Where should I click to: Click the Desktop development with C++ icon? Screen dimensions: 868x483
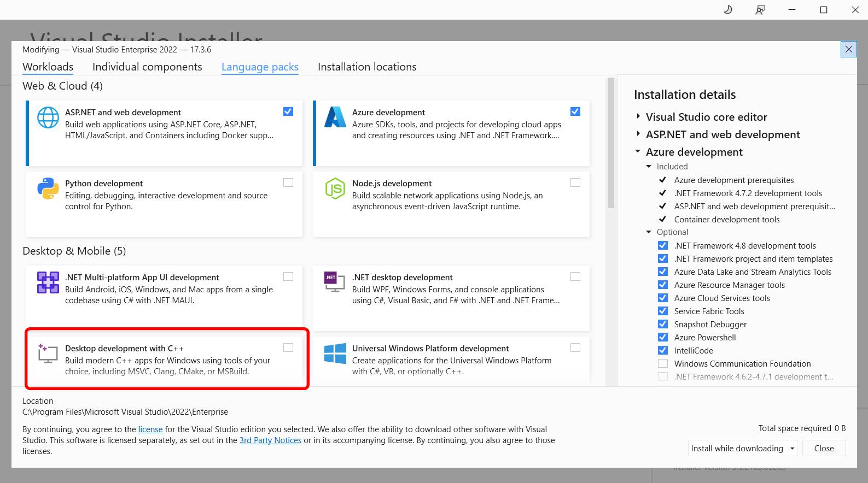coord(48,354)
